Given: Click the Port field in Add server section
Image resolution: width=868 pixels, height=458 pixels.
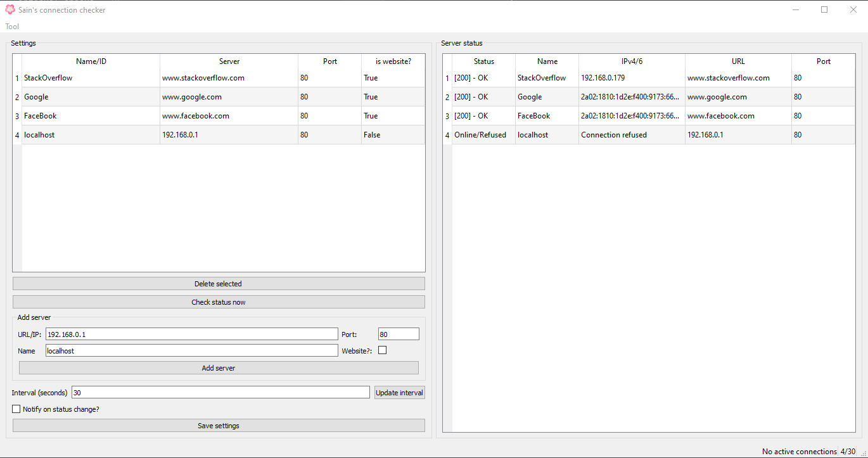Looking at the screenshot, I should [x=398, y=334].
